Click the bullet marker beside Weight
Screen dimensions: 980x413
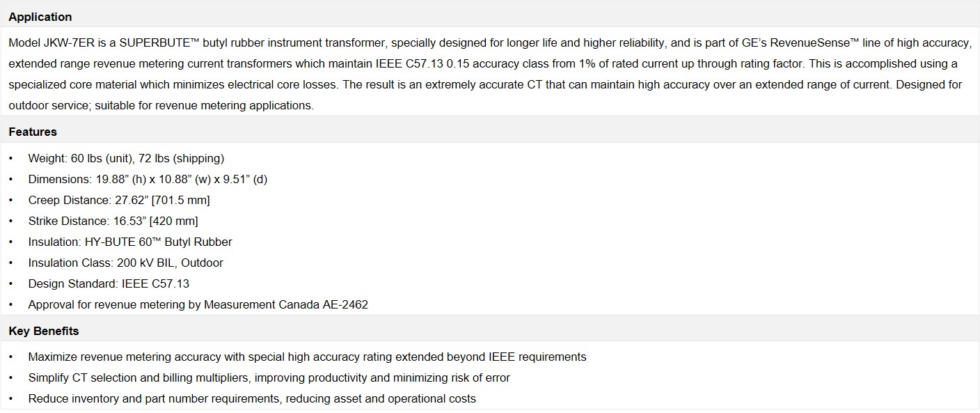click(10, 158)
